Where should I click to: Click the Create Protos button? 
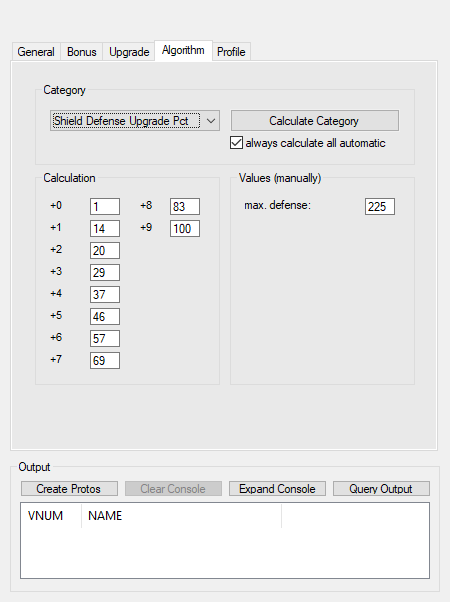(x=69, y=489)
